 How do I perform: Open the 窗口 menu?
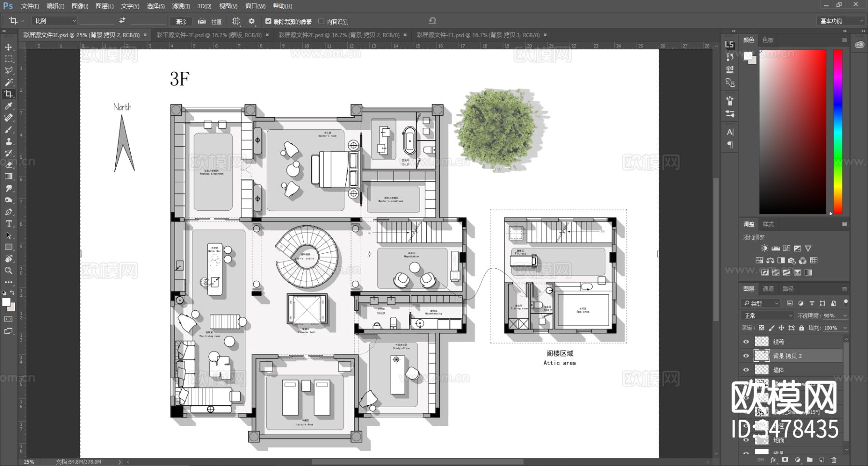(x=255, y=6)
